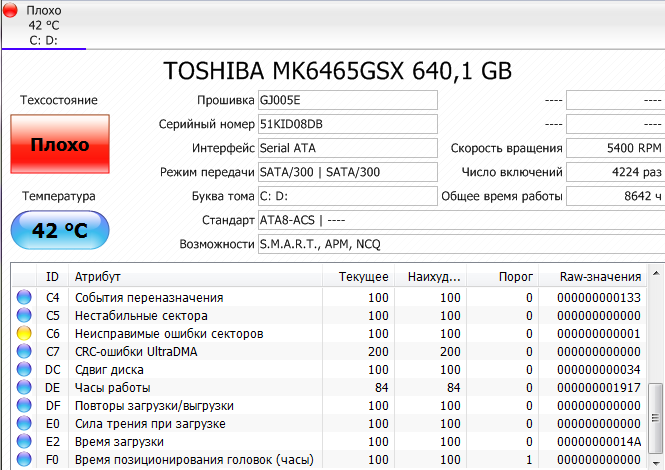Click the red Плохо health status button

[60, 144]
